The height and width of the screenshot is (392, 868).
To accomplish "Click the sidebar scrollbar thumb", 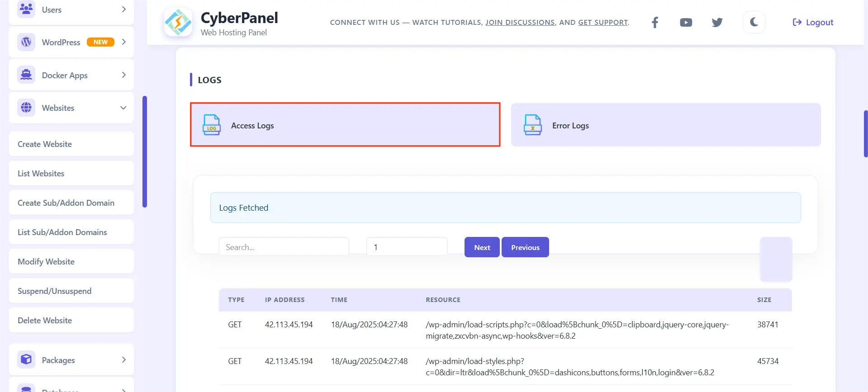I will (x=145, y=151).
